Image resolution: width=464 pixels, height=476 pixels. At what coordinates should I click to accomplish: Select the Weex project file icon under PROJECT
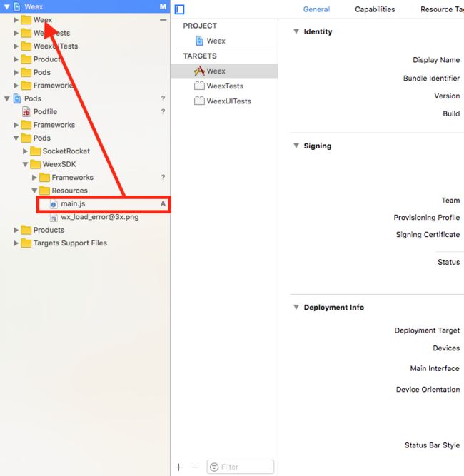(199, 41)
